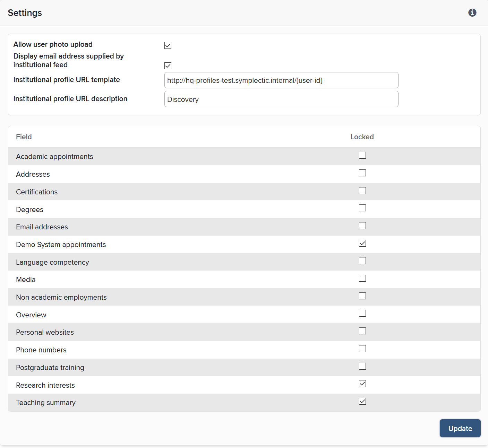488x448 pixels.
Task: Lock the Addresses field
Action: (362, 173)
